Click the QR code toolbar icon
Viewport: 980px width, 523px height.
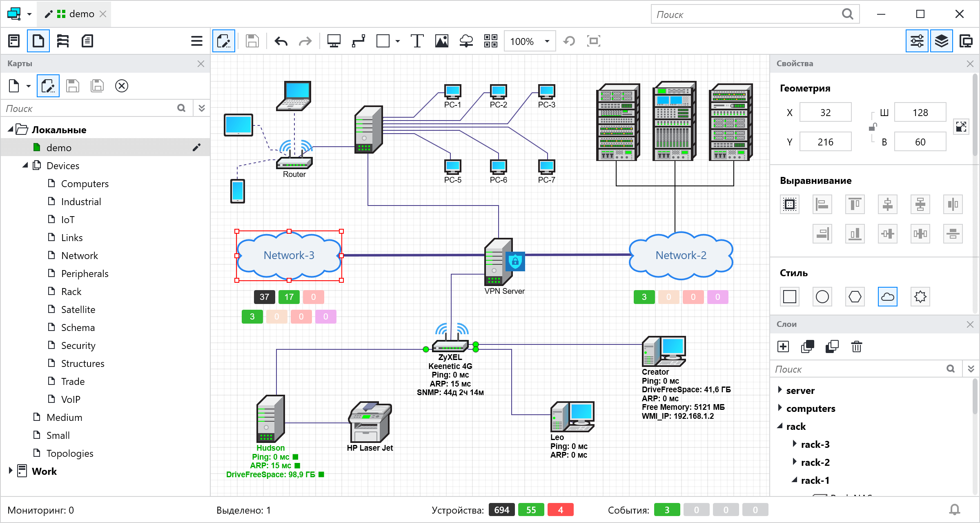tap(490, 41)
